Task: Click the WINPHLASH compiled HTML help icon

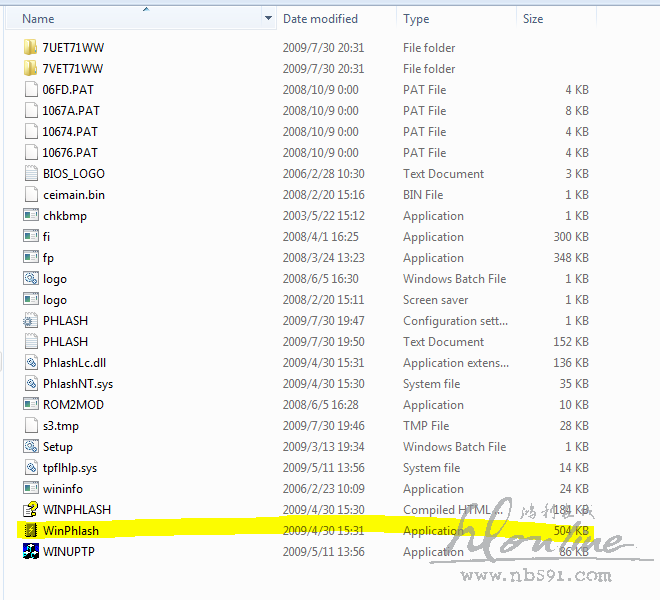Action: [30, 510]
